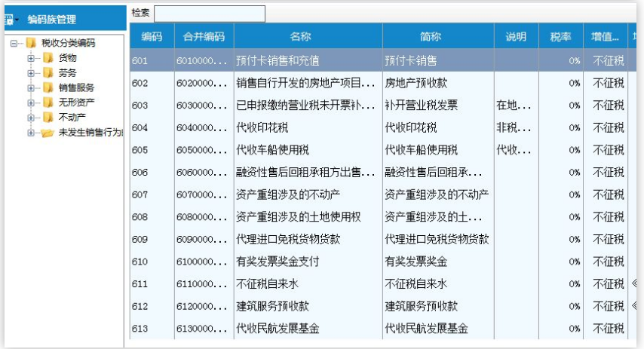Select row 已申报缴纳营业税未开票补
The image size is (644, 349).
[x=383, y=105]
